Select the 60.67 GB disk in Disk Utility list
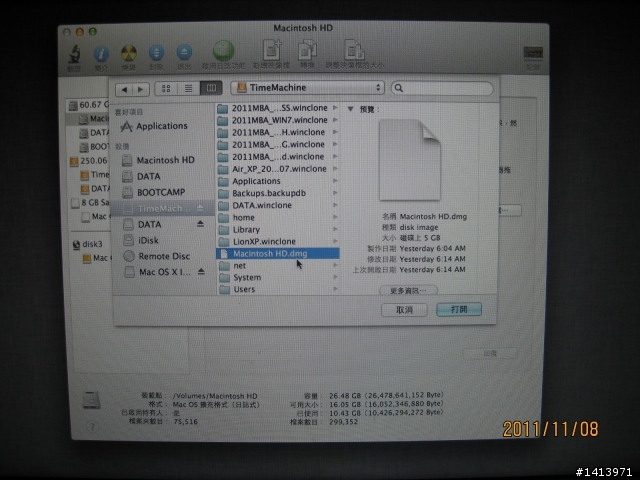Viewport: 640px width, 480px height. pyautogui.click(x=88, y=105)
